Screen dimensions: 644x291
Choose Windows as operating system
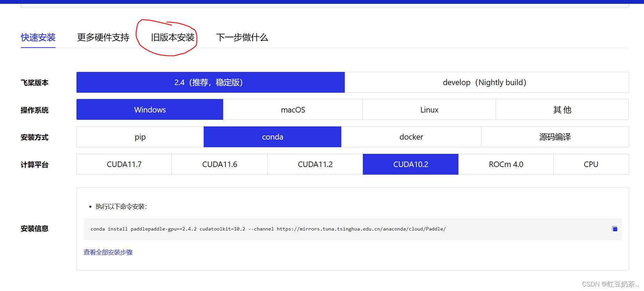coord(150,110)
